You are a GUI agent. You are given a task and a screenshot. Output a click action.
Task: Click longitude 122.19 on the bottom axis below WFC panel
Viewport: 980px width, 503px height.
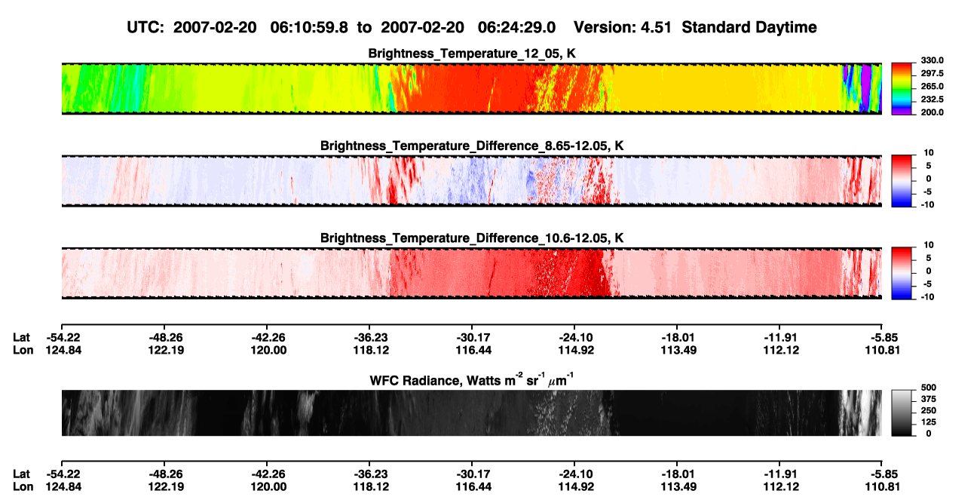click(x=166, y=486)
